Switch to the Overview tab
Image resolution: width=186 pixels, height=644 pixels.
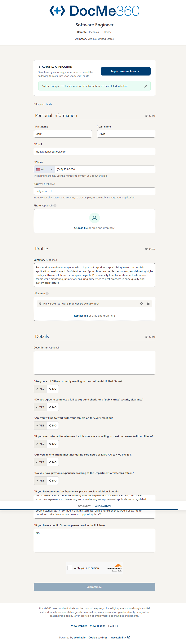coord(84,506)
